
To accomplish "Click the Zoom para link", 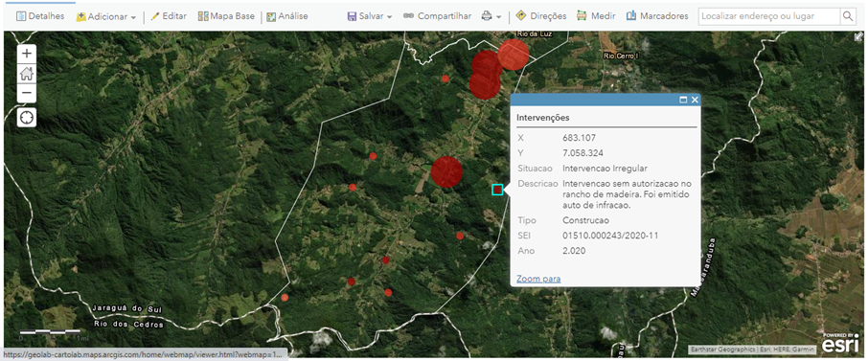I will [538, 279].
